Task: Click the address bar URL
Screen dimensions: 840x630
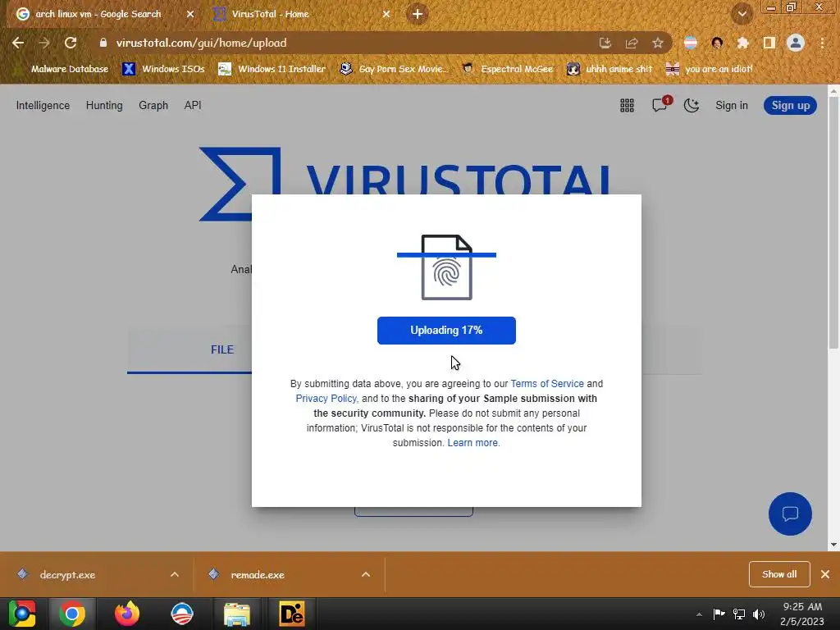Action: coord(202,43)
